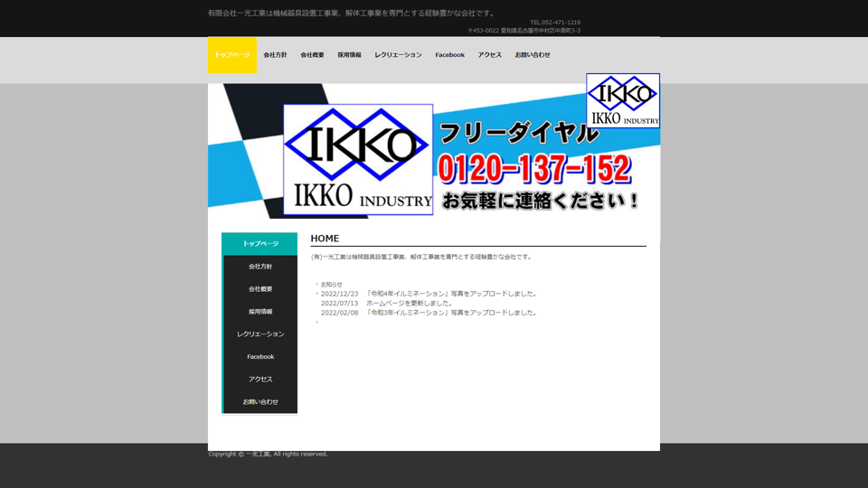The height and width of the screenshot is (488, 868).
Task: Click the Facebook entry in left sidebar
Action: [x=260, y=357]
